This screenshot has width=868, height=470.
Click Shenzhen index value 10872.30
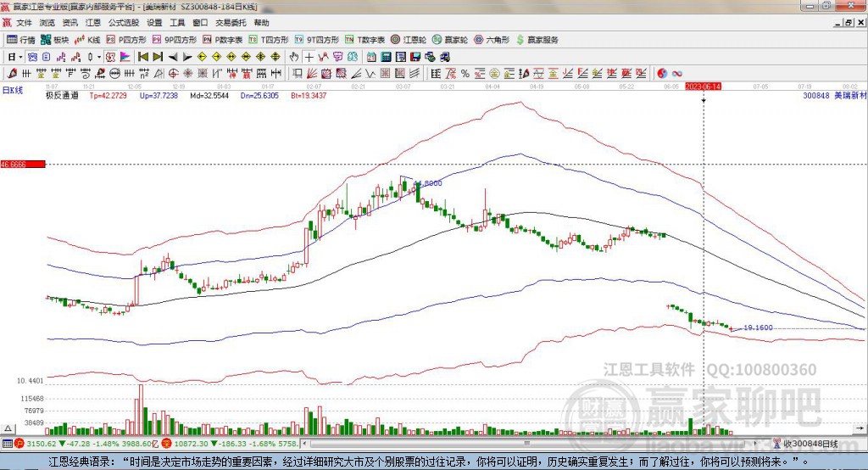pyautogui.click(x=191, y=444)
